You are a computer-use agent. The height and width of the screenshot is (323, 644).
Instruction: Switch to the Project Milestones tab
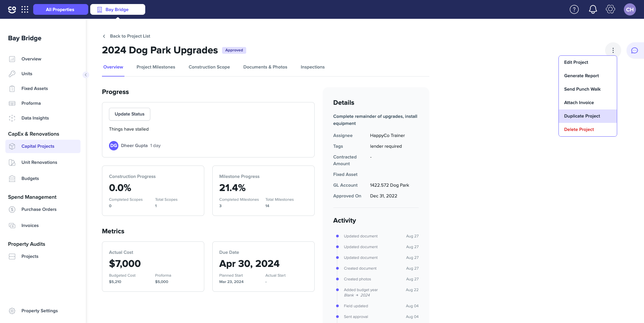[x=156, y=67]
